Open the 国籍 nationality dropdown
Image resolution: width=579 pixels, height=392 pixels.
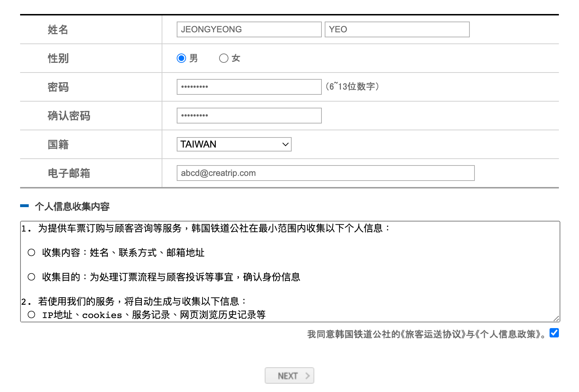pos(233,144)
